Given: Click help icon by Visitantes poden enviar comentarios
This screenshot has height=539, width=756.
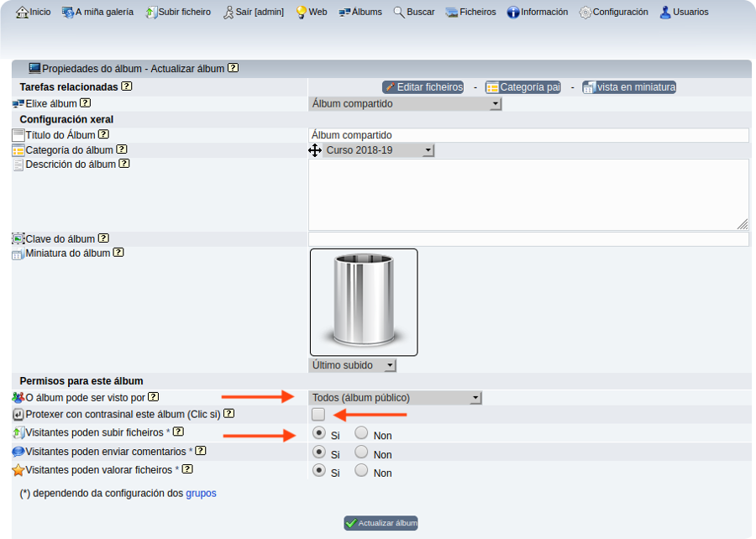Looking at the screenshot, I should (199, 451).
